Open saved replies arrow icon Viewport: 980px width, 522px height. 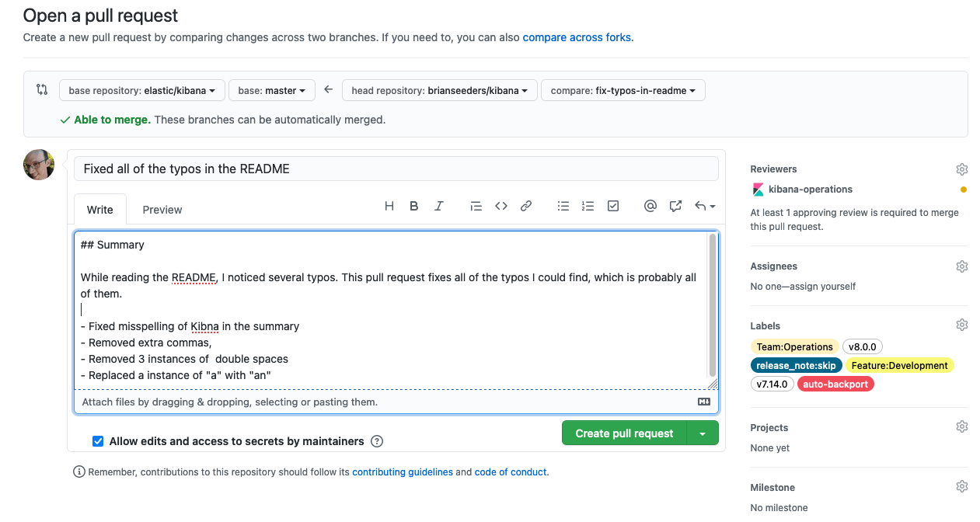click(704, 206)
